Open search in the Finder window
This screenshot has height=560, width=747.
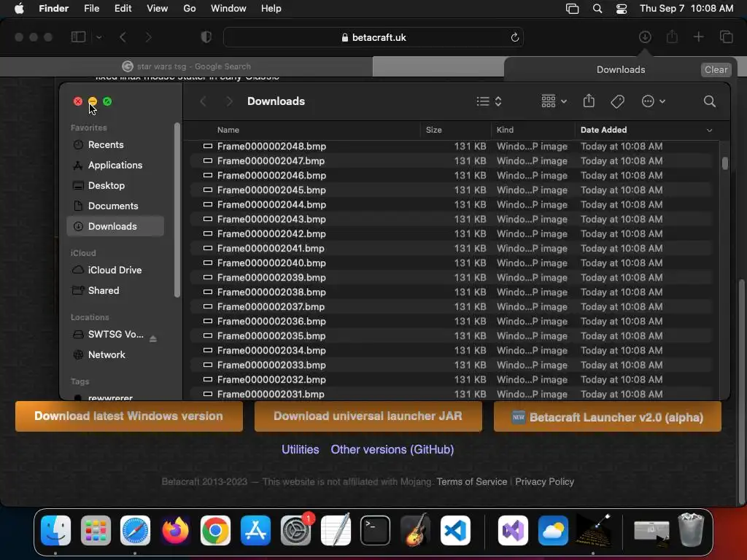[709, 101]
